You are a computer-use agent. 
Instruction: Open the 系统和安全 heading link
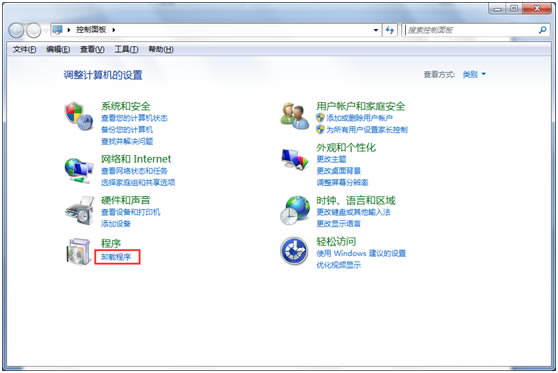(x=126, y=106)
